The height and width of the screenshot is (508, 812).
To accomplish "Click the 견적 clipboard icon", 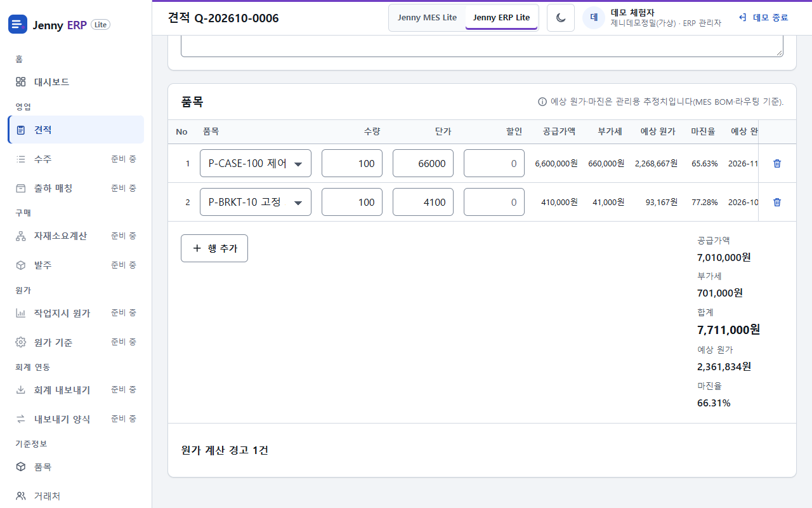I will click(21, 130).
